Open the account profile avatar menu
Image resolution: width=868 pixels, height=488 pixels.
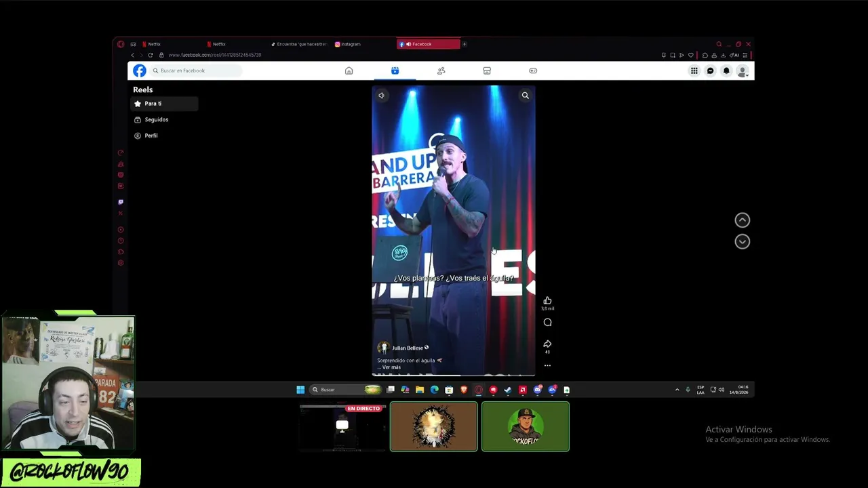pyautogui.click(x=743, y=70)
